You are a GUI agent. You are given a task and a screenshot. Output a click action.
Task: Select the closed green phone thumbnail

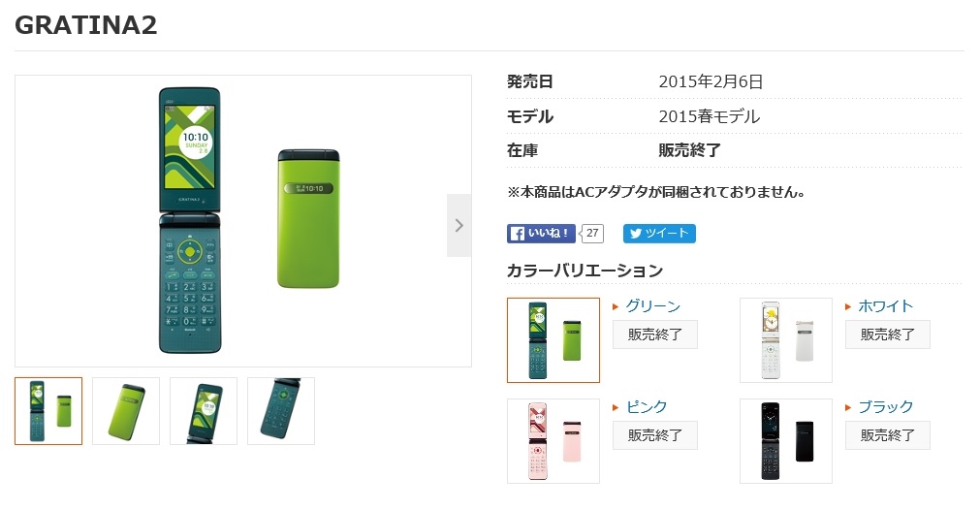(126, 411)
